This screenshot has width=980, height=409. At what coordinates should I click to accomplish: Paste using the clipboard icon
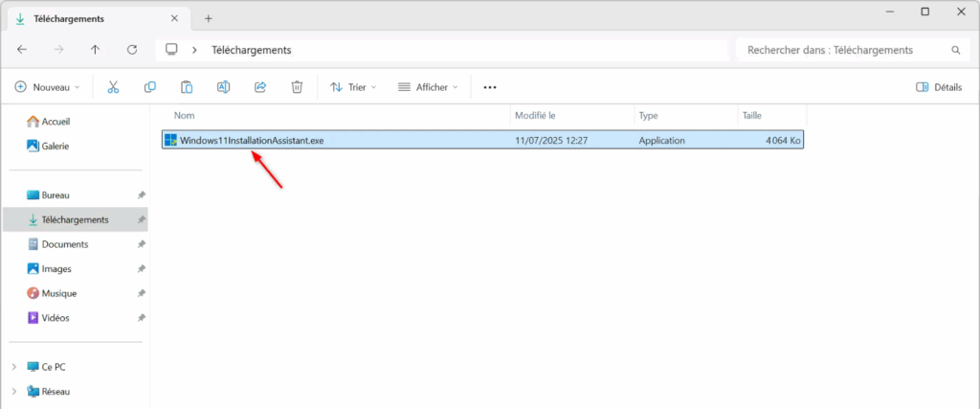(187, 87)
